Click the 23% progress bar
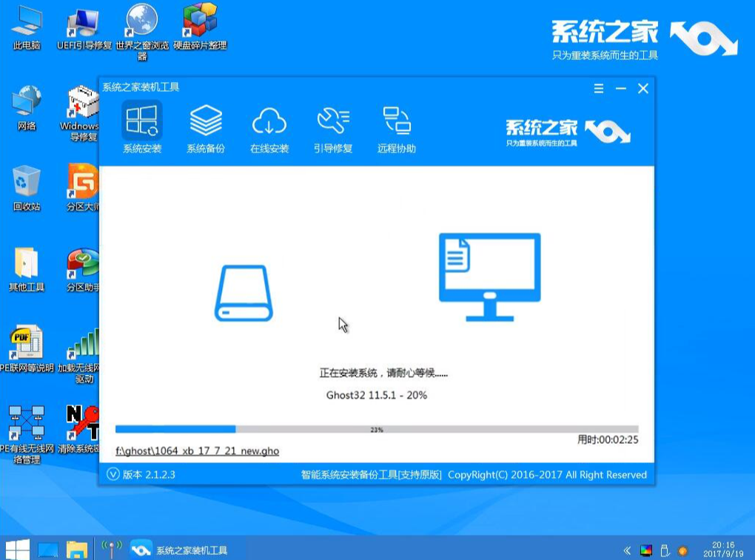 coord(376,428)
